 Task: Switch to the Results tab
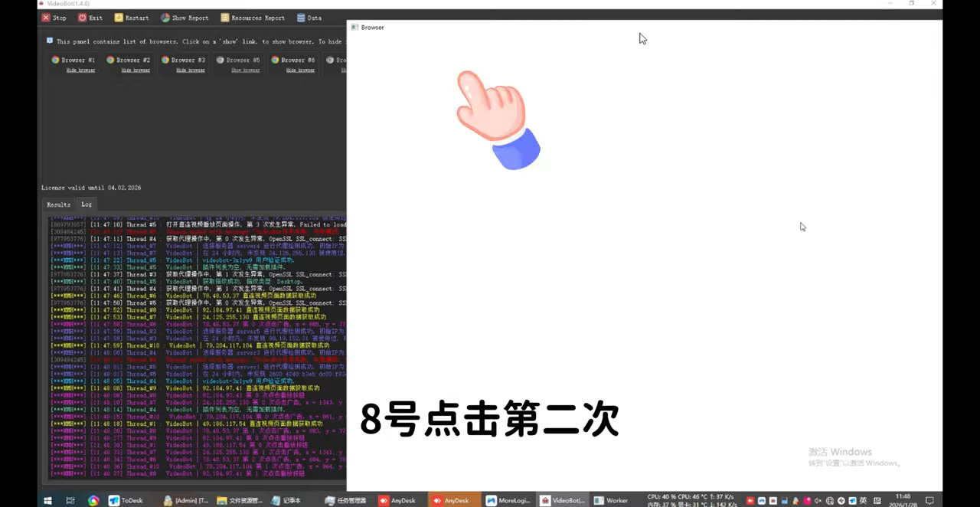coord(58,204)
